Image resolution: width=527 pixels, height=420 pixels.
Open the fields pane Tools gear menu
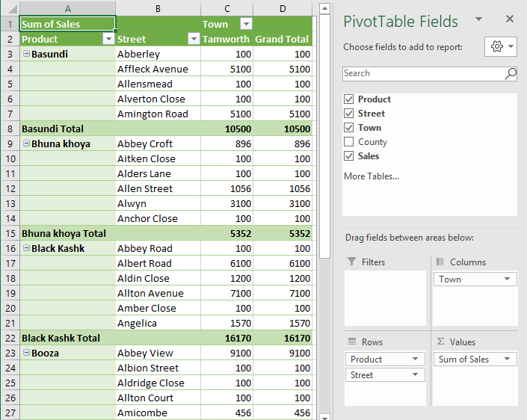pyautogui.click(x=501, y=47)
